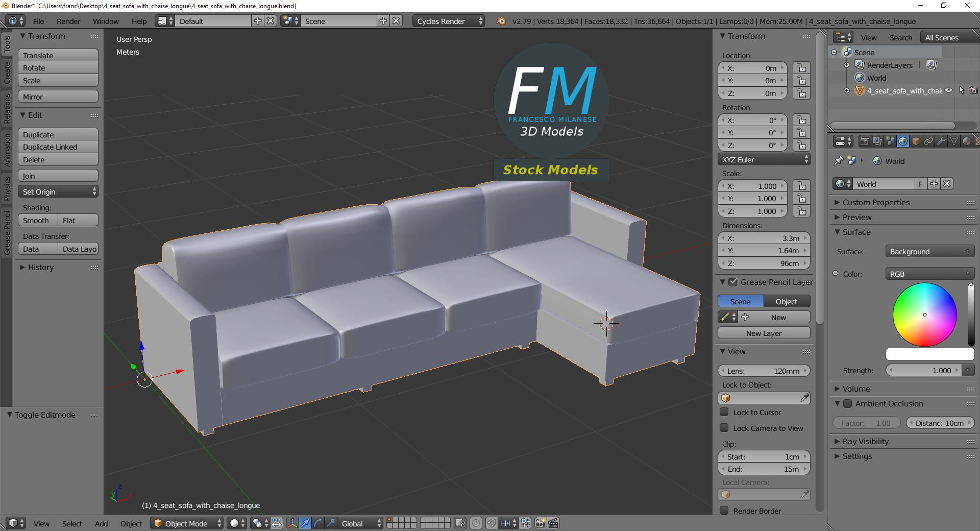Open the Global orientation dropdown
The image size is (980, 531).
[x=360, y=523]
